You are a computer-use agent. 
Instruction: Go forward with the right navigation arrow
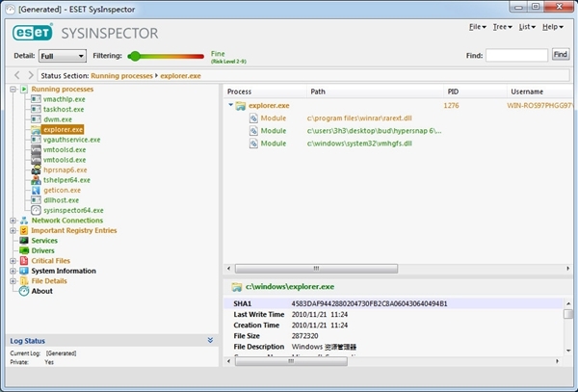(x=31, y=75)
